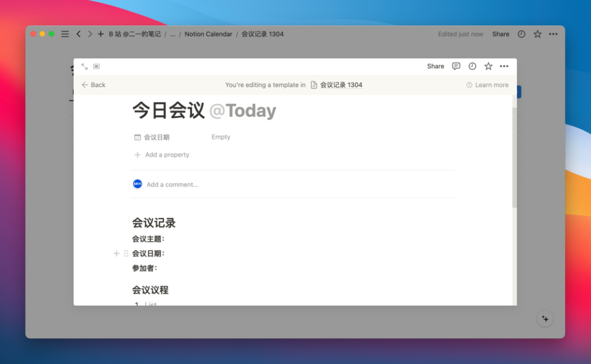Click the template panel's vertical scrollbar

click(514, 157)
